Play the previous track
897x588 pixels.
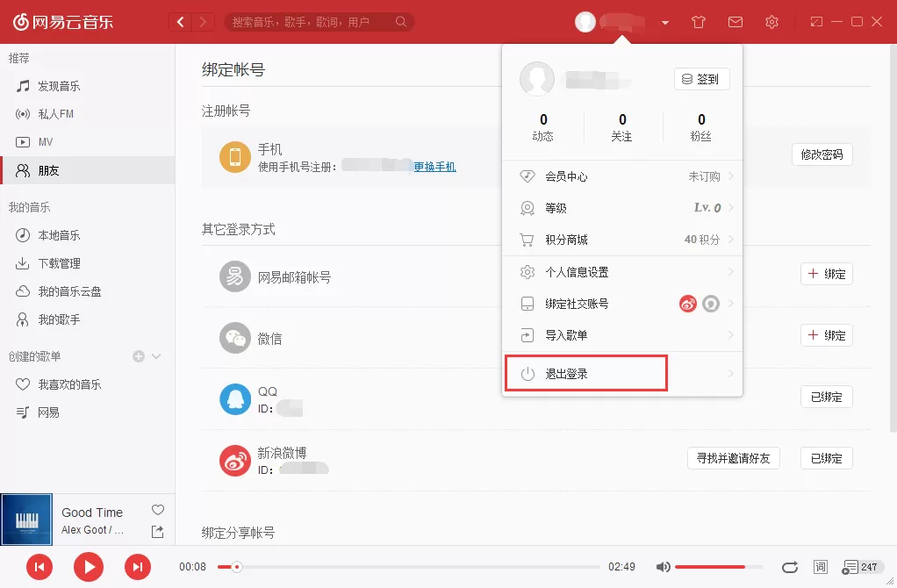coord(39,567)
